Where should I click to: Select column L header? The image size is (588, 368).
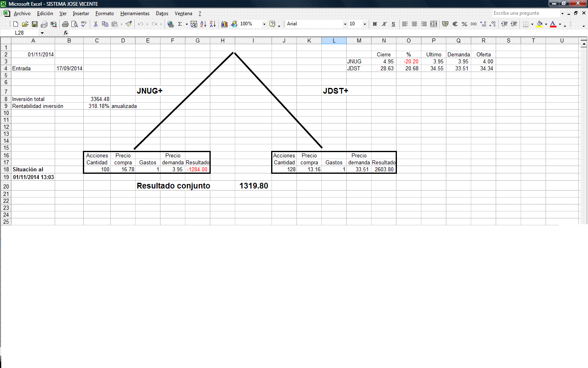[x=334, y=40]
